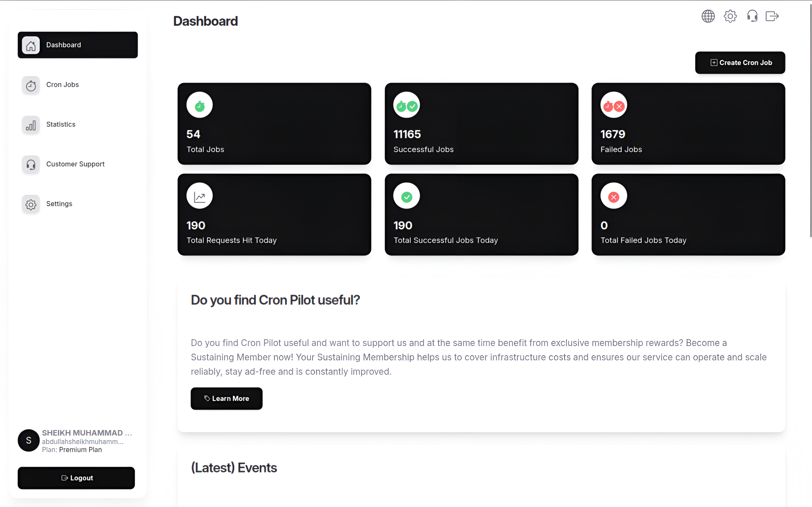This screenshot has height=507, width=812.
Task: Open Settings from the sidebar menu
Action: [59, 204]
